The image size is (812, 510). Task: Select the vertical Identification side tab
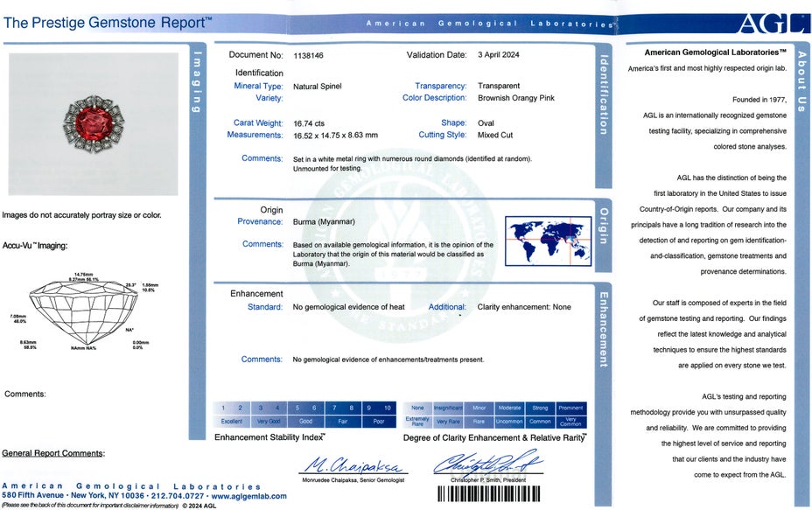point(602,94)
